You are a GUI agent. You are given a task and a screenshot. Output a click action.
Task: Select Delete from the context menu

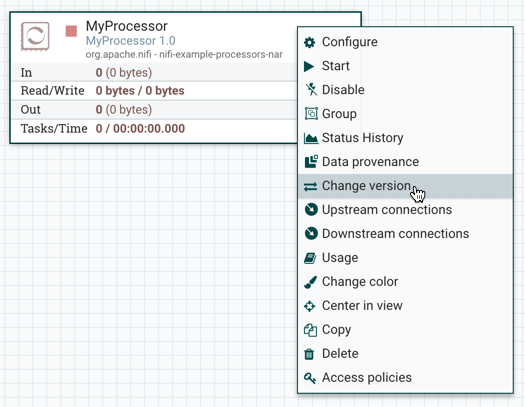(x=405, y=354)
